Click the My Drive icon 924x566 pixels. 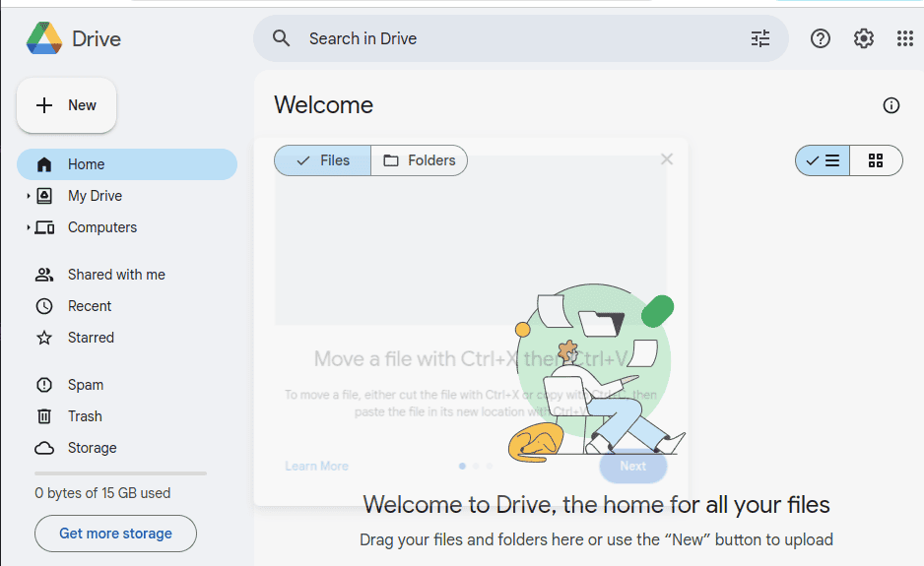(44, 196)
